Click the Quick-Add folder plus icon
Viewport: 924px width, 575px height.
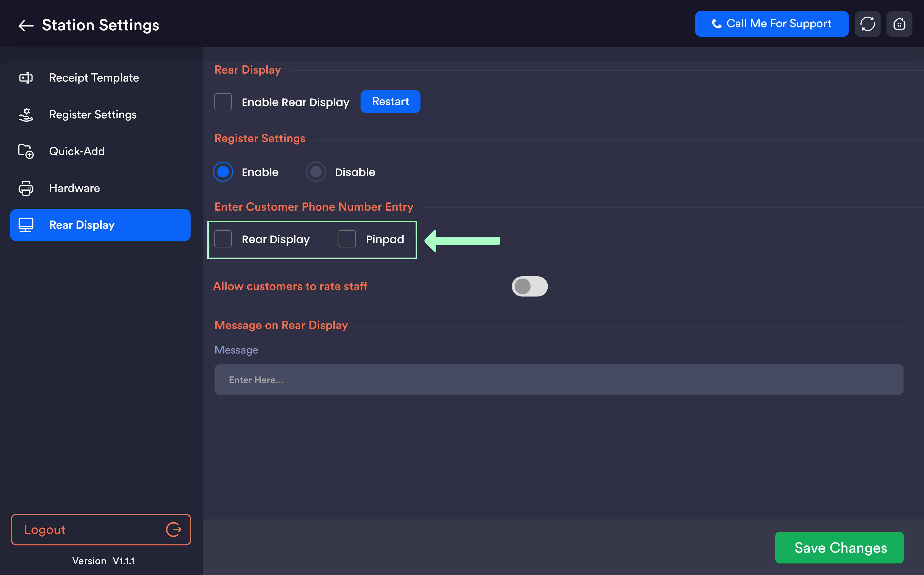[26, 151]
